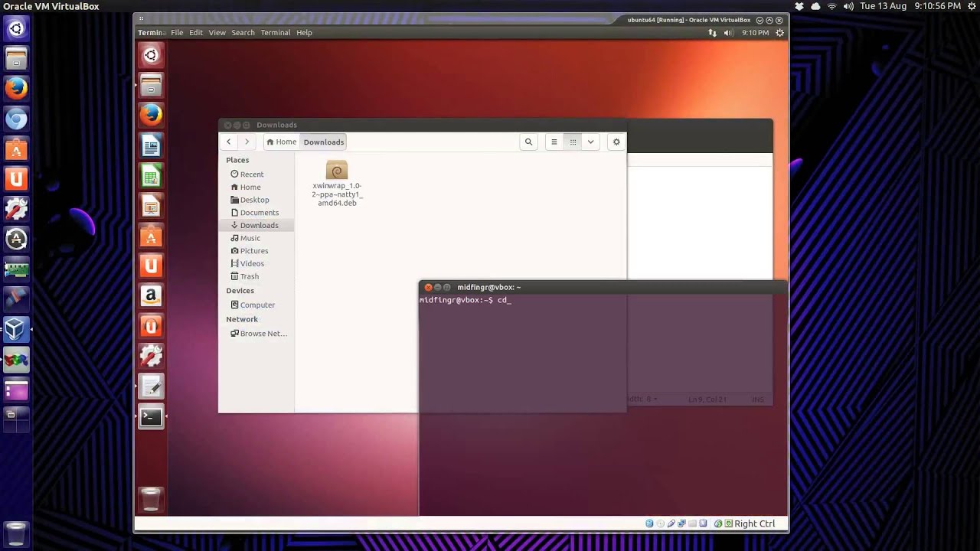Go back using Nautilus back arrow
This screenshot has width=980, height=551.
228,142
